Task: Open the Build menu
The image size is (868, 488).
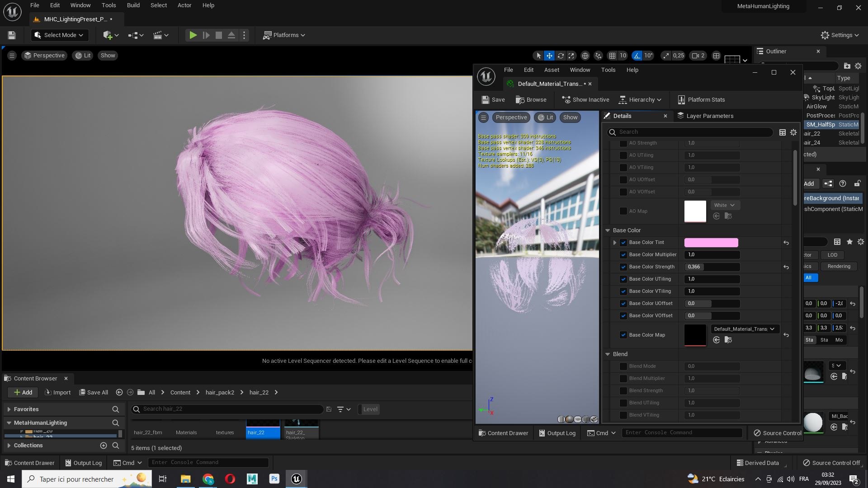Action: [x=133, y=5]
